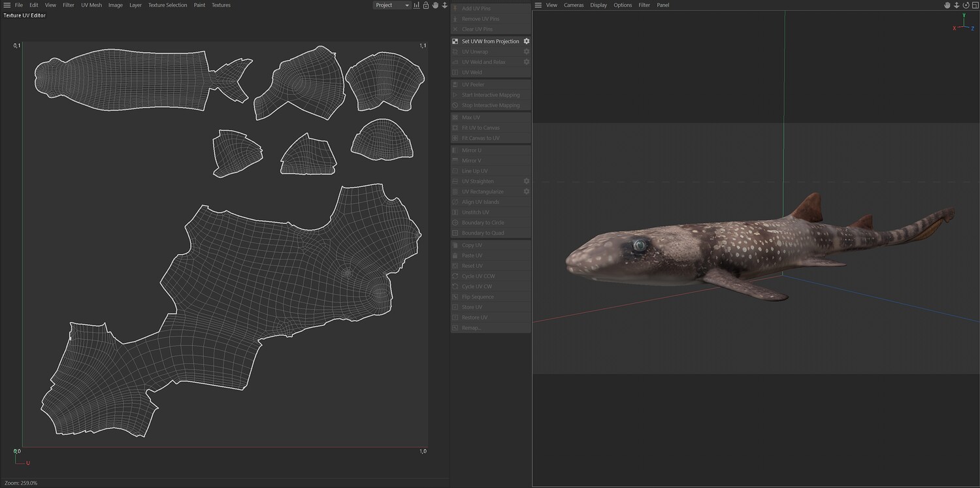The width and height of the screenshot is (980, 488).
Task: Click the Set UVW from Projection icon
Action: pos(455,41)
